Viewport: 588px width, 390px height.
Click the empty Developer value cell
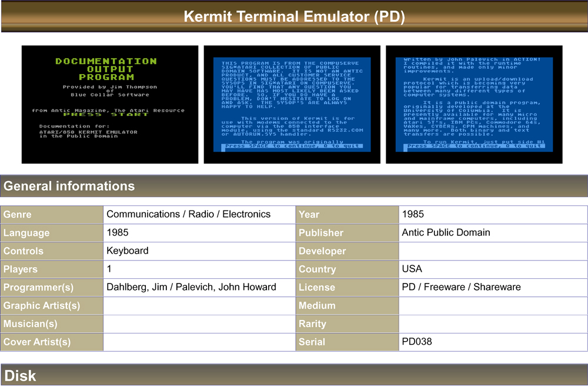click(493, 251)
